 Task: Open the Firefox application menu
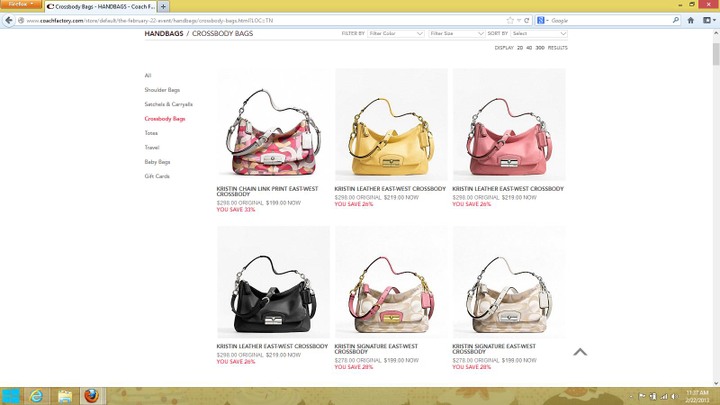pos(21,4)
